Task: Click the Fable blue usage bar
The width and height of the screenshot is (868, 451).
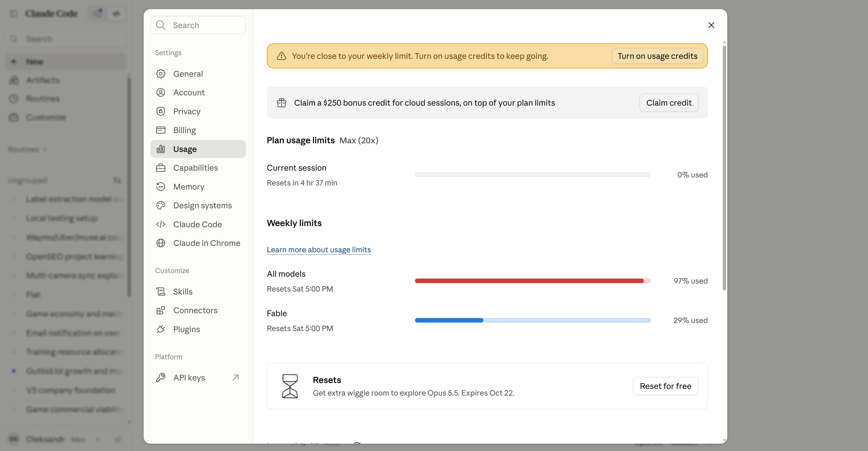Action: pos(533,320)
